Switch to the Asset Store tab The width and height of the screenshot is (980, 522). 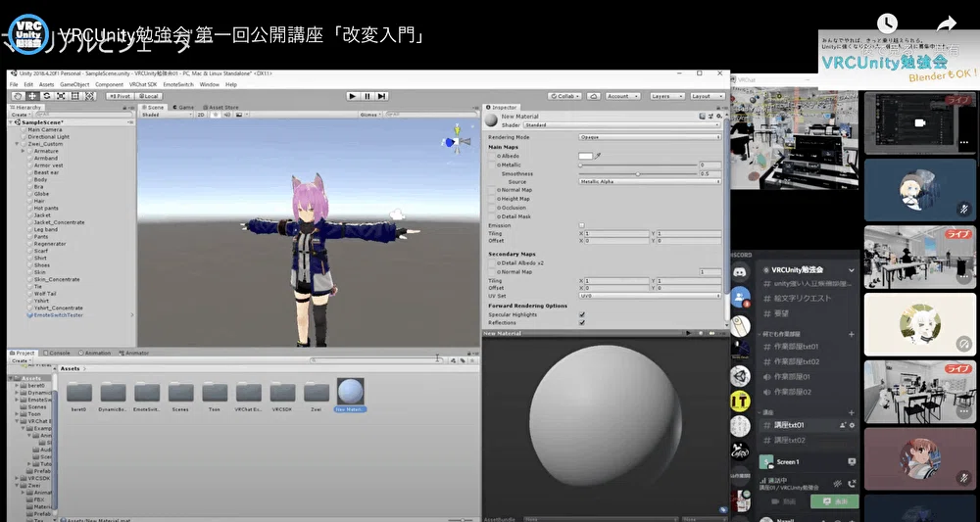[x=220, y=108]
